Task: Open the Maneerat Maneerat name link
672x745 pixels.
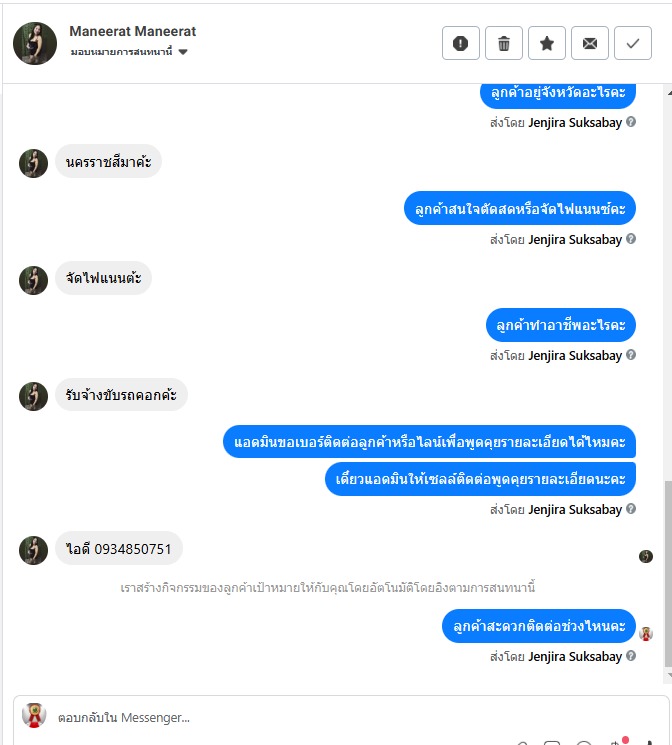Action: click(x=133, y=31)
